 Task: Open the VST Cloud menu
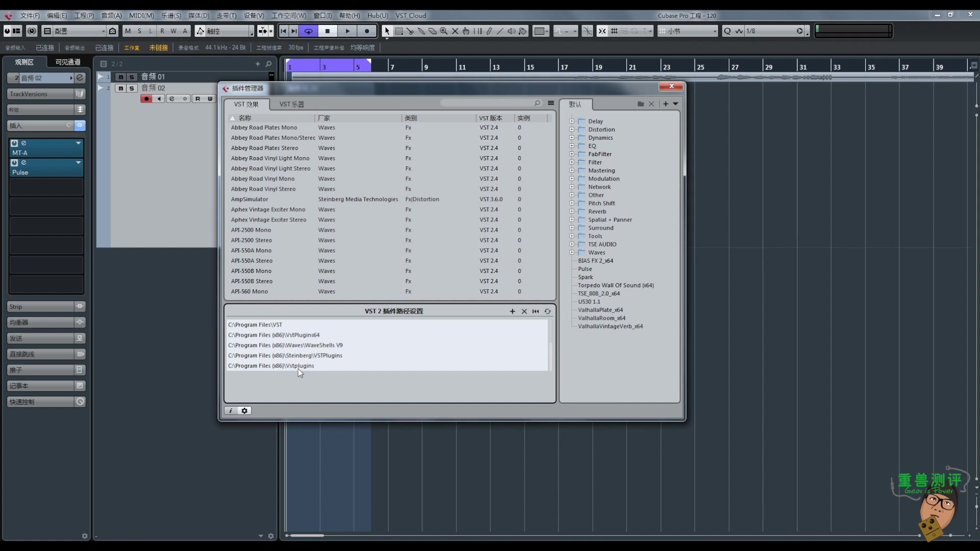pos(410,15)
